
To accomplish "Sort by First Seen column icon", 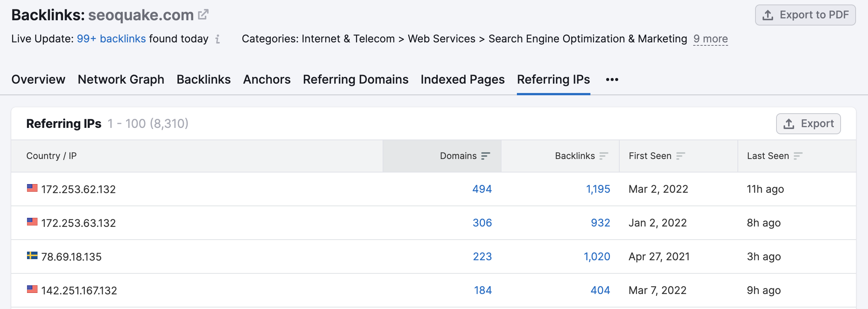I will [680, 156].
